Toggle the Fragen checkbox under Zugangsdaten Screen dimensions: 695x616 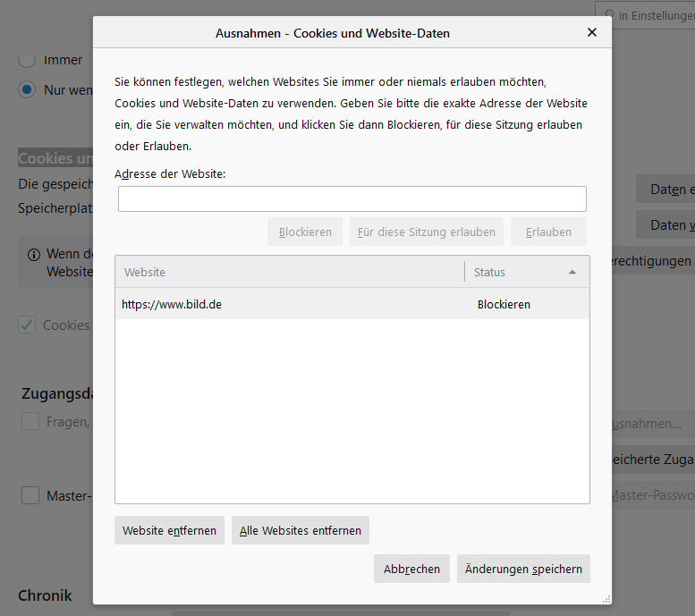[30, 422]
